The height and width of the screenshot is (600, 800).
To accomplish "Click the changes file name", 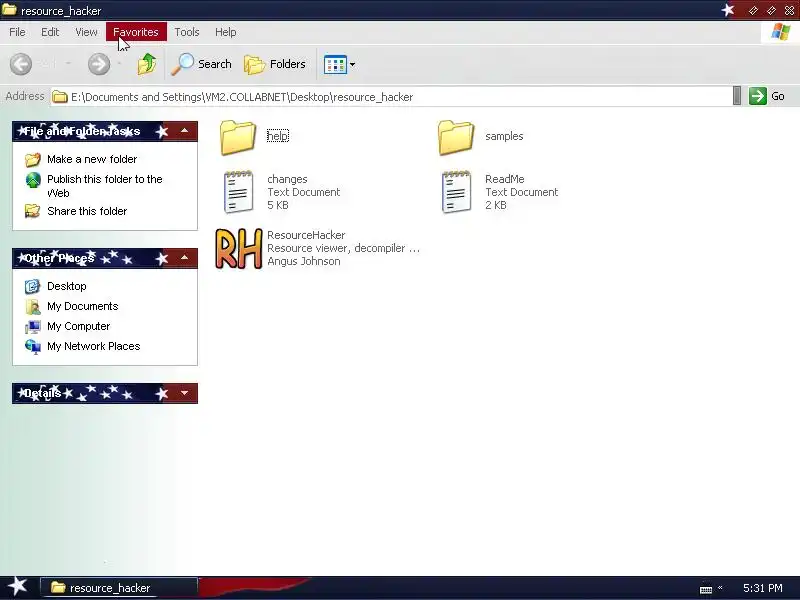I will (x=287, y=179).
